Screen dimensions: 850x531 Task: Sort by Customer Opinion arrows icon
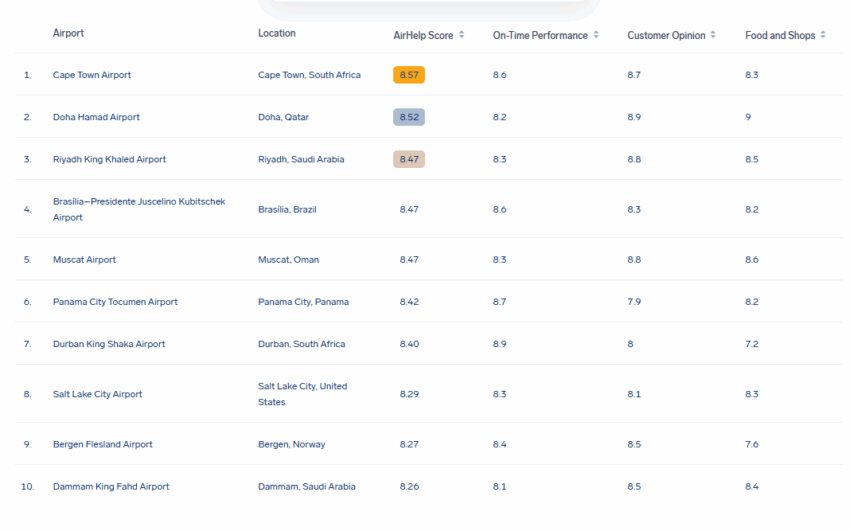coord(713,35)
